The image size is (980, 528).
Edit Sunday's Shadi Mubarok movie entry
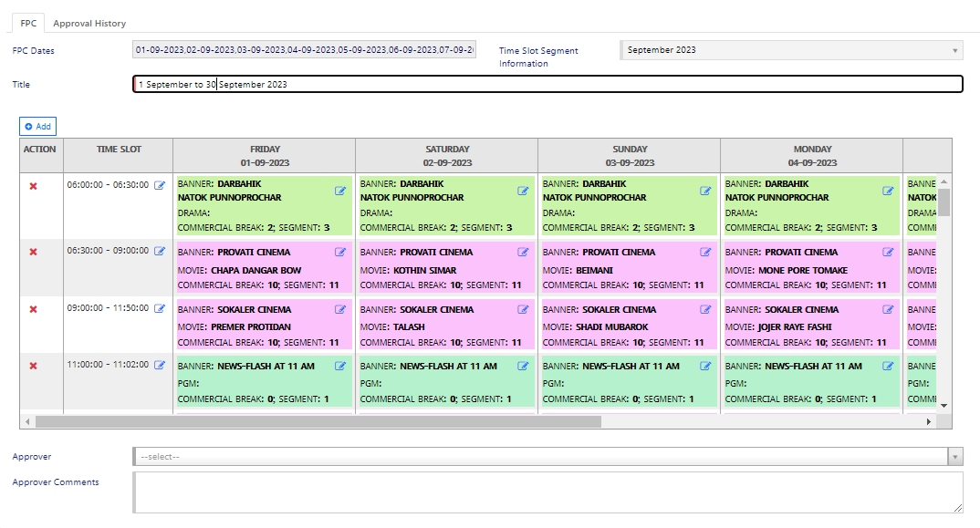point(705,310)
